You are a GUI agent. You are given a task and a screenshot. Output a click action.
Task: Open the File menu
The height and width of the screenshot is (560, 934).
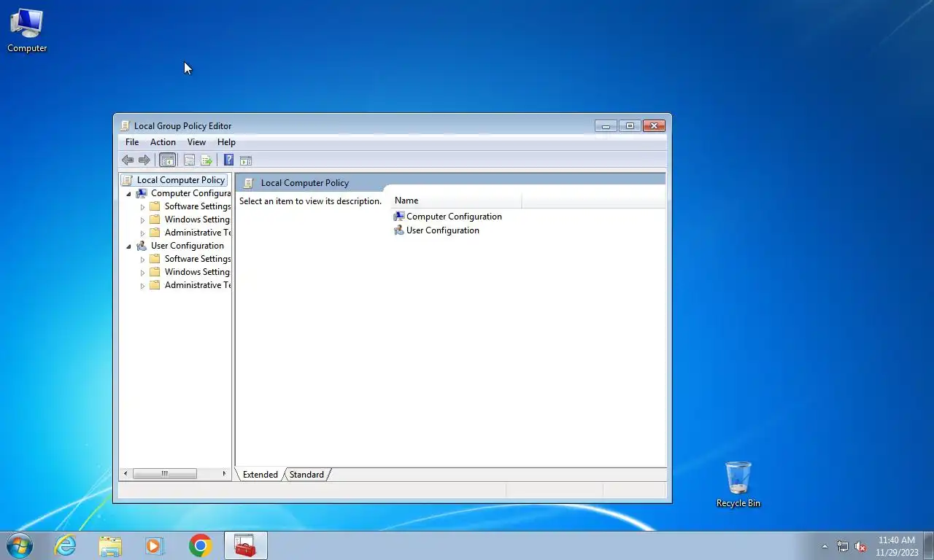(132, 142)
